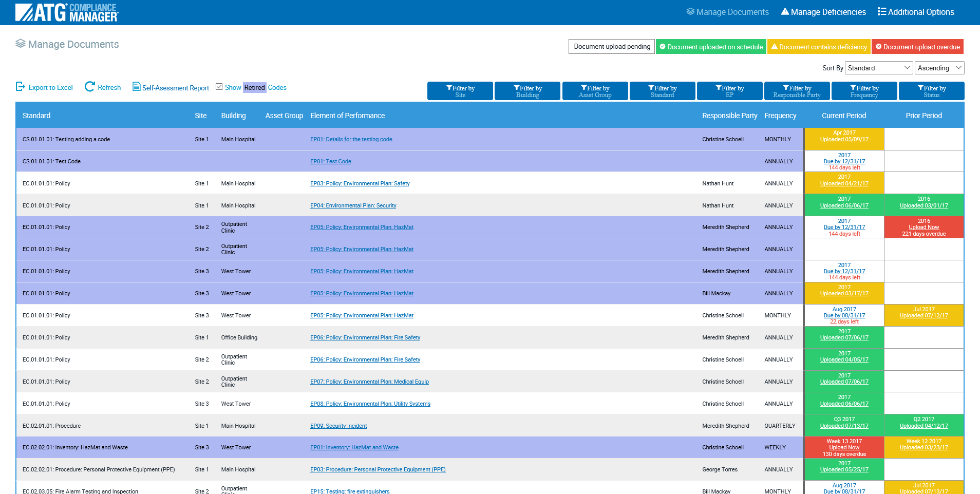
Task: Click Upload Now in Week 13 2017 cell
Action: tap(844, 447)
